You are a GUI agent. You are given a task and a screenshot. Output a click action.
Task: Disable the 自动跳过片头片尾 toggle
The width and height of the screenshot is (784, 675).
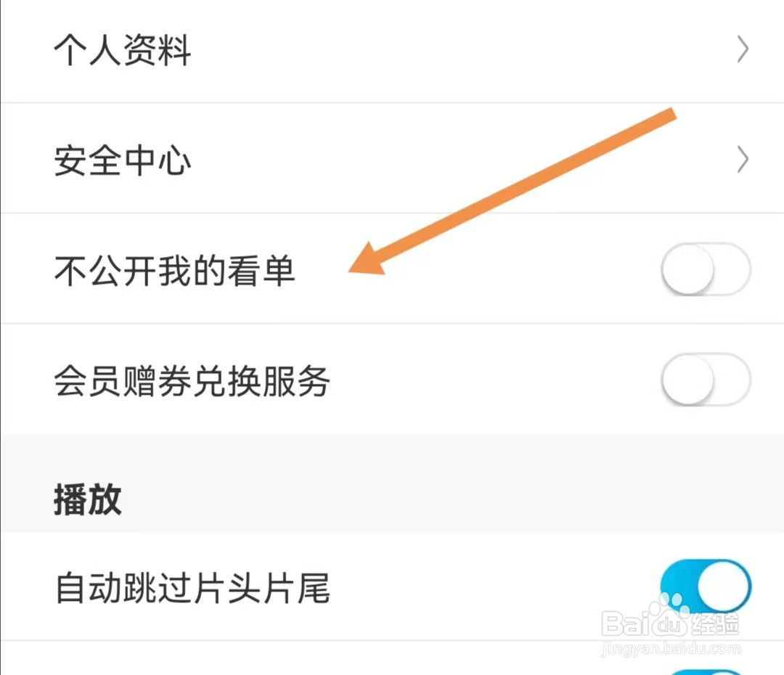point(705,586)
